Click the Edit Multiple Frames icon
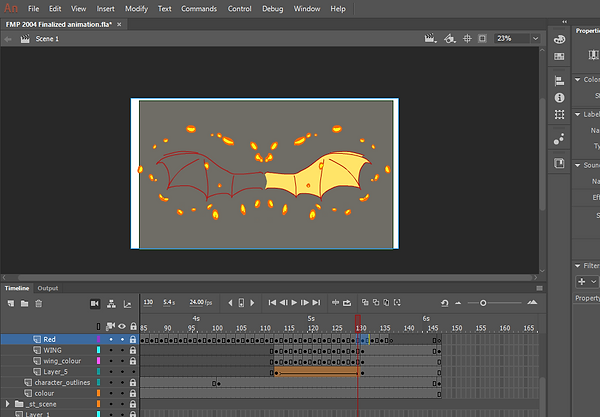 386,303
